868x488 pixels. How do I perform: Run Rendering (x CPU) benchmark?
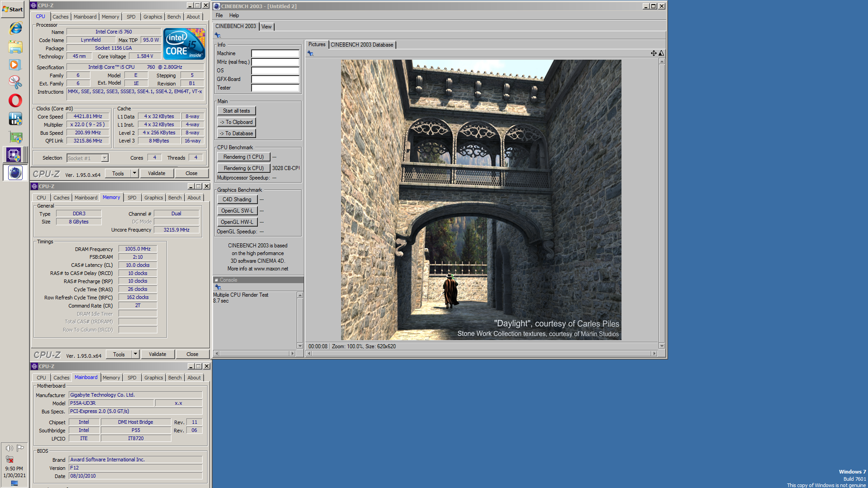click(243, 168)
